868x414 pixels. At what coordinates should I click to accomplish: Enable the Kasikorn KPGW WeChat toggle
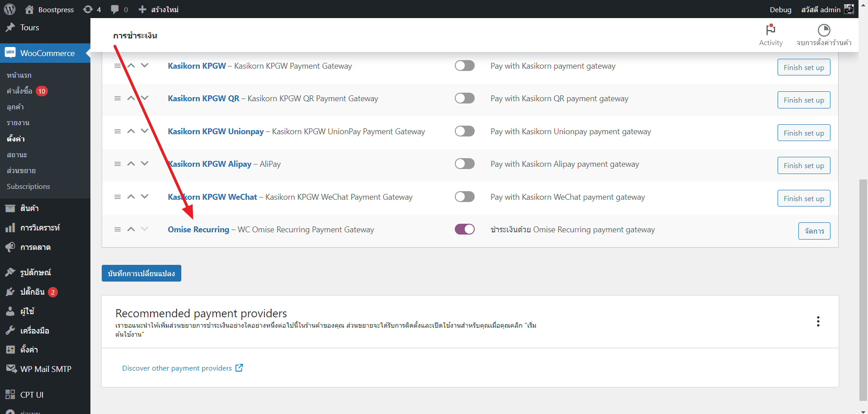point(464,197)
